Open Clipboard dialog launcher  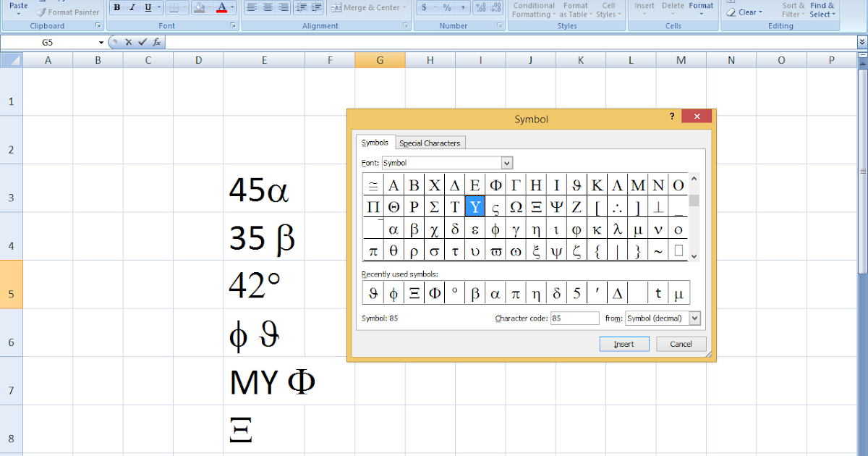(x=98, y=25)
